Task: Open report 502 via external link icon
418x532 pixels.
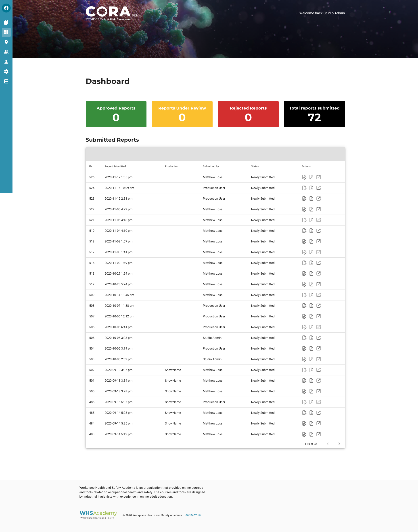Action: [x=318, y=370]
